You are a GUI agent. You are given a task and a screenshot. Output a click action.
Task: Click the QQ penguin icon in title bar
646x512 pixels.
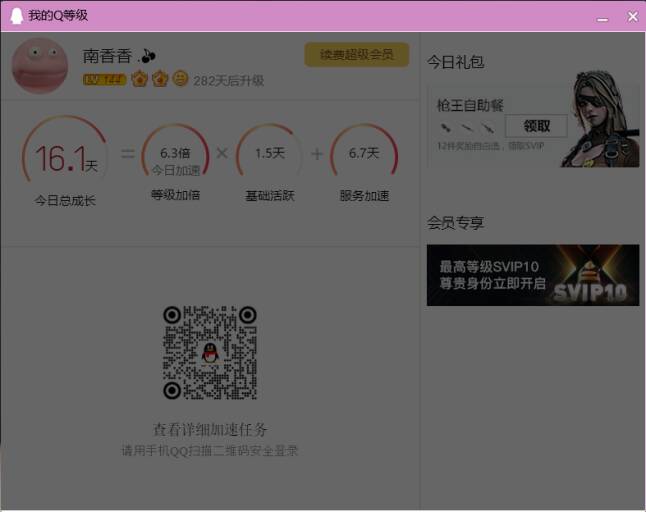click(x=16, y=16)
